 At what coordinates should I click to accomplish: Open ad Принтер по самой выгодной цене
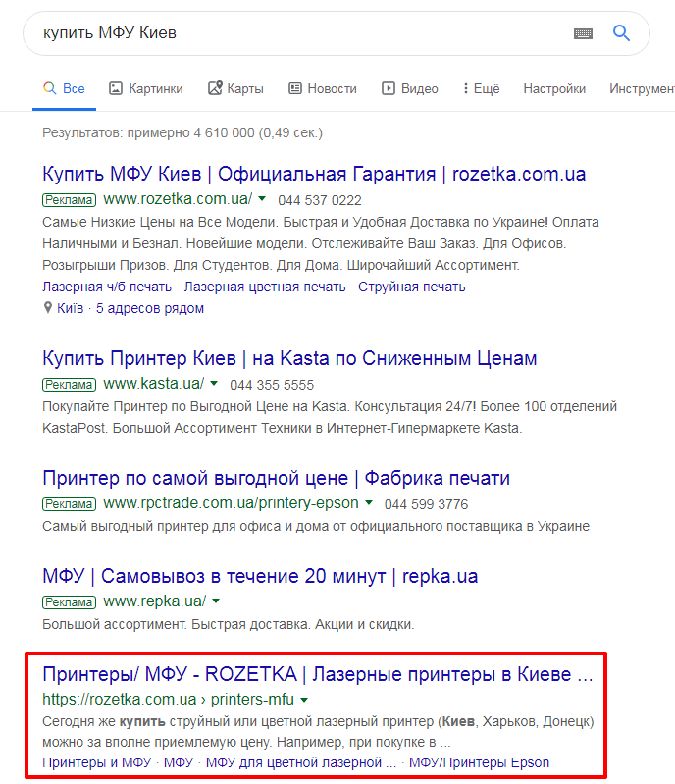pos(276,478)
